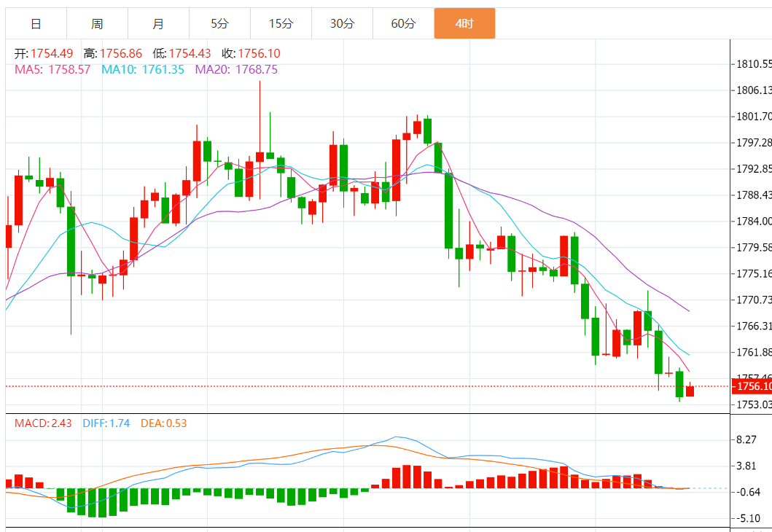Image resolution: width=772 pixels, height=532 pixels.
Task: Click the 1792.85 price axis label
Action: coord(753,169)
